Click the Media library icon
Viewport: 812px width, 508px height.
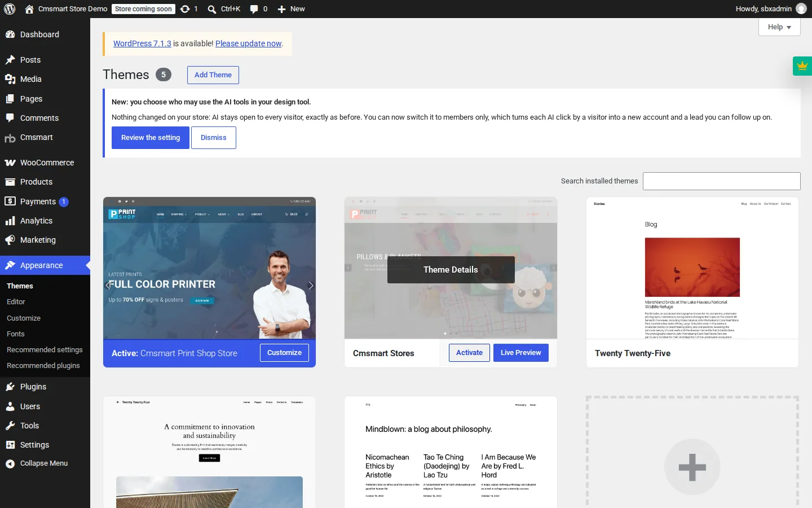10,79
